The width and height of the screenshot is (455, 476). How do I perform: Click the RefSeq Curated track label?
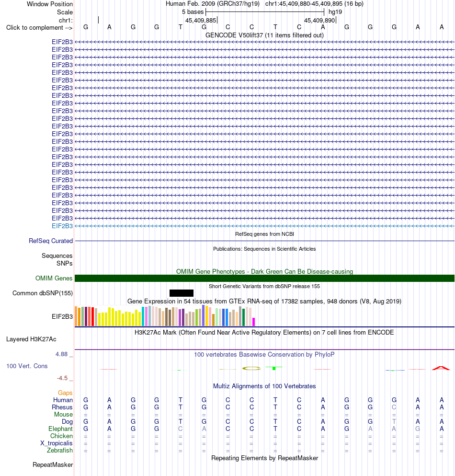(x=51, y=241)
